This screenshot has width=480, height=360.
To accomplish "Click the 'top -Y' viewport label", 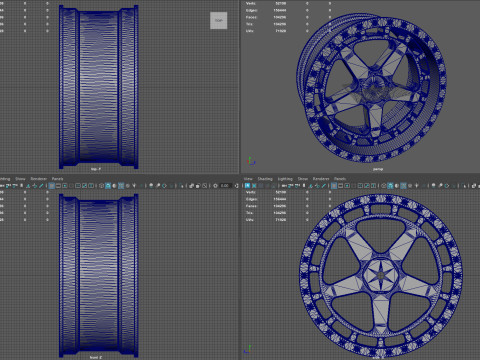I will click(x=96, y=169).
